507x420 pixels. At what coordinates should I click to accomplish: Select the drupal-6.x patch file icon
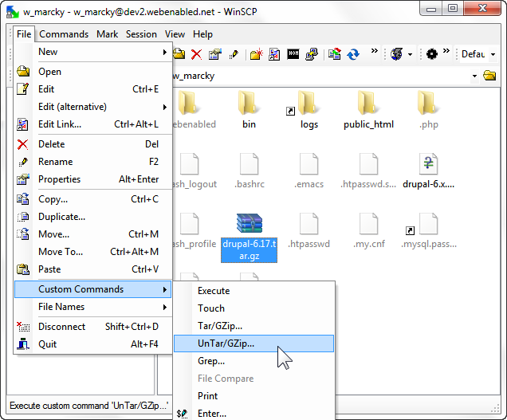point(428,164)
